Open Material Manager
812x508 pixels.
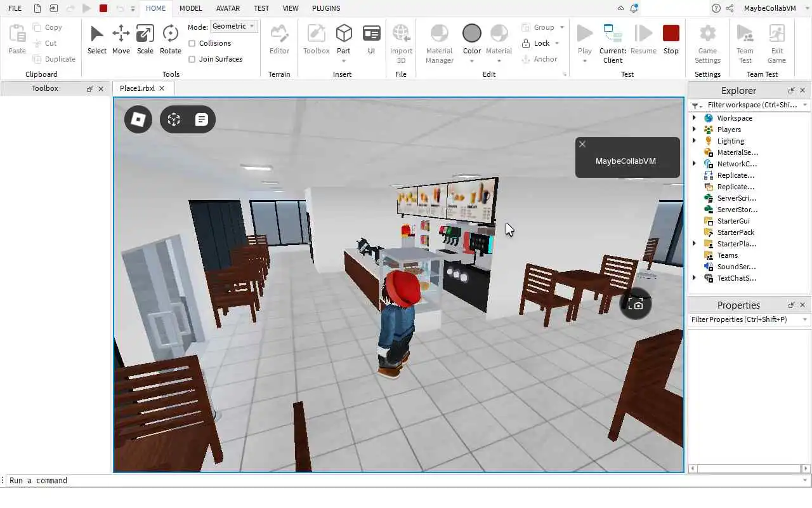coord(439,43)
